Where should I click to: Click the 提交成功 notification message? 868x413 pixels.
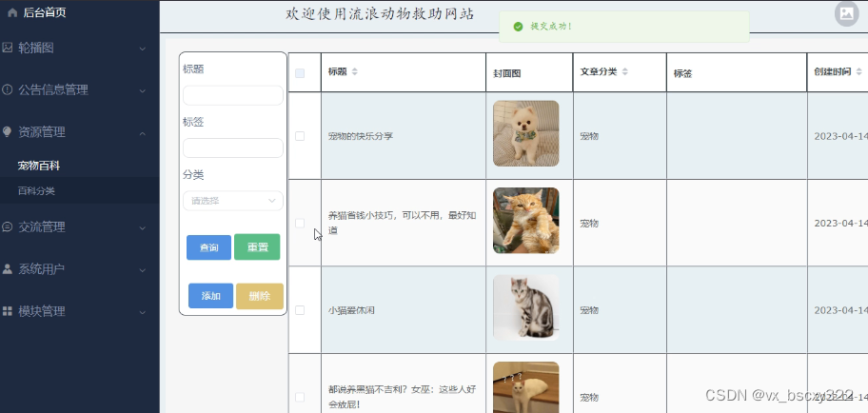pyautogui.click(x=551, y=26)
